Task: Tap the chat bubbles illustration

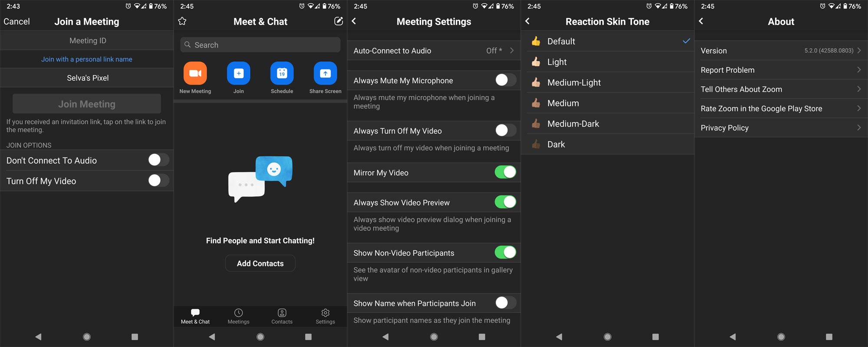Action: (x=260, y=179)
